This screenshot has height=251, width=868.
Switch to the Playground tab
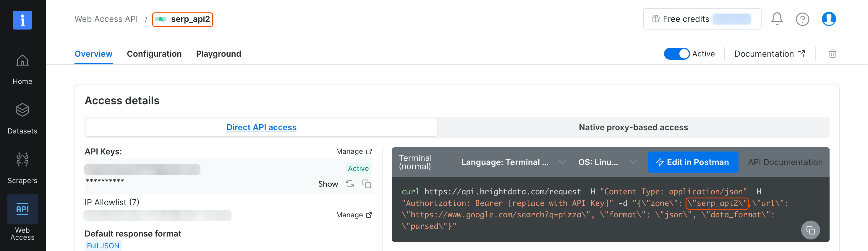[218, 54]
